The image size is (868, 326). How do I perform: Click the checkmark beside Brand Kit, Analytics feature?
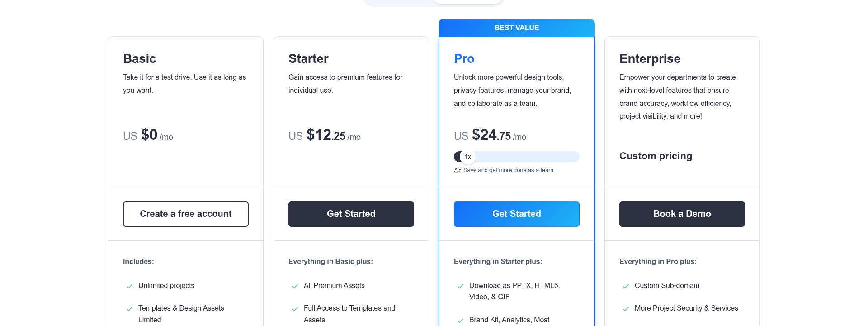coord(460,320)
